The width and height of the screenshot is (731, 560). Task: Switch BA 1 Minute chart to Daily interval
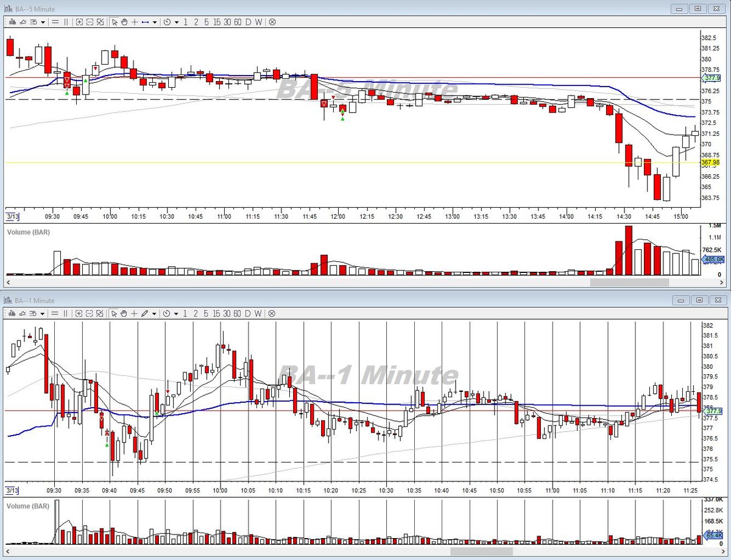click(x=248, y=314)
